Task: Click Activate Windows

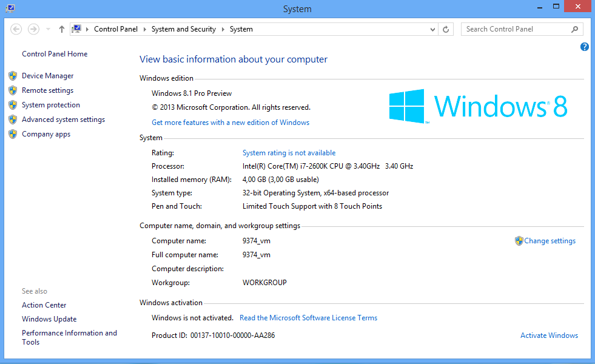Action: pos(549,335)
